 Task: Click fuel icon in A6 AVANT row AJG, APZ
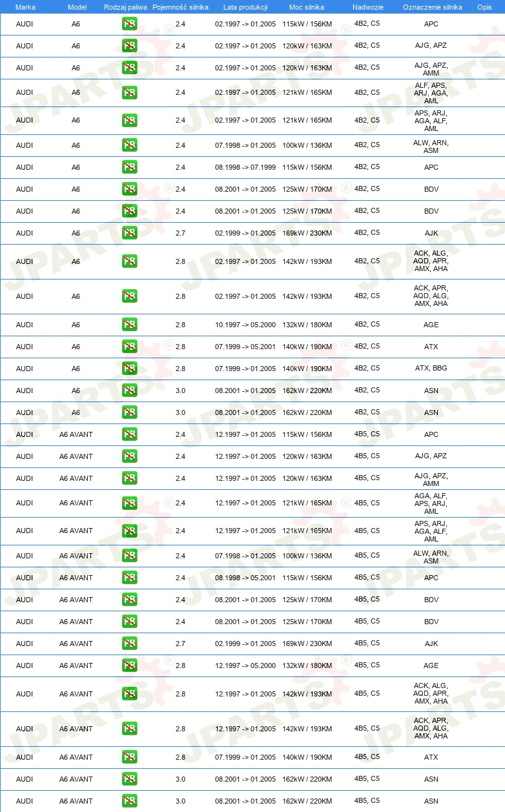tap(129, 456)
